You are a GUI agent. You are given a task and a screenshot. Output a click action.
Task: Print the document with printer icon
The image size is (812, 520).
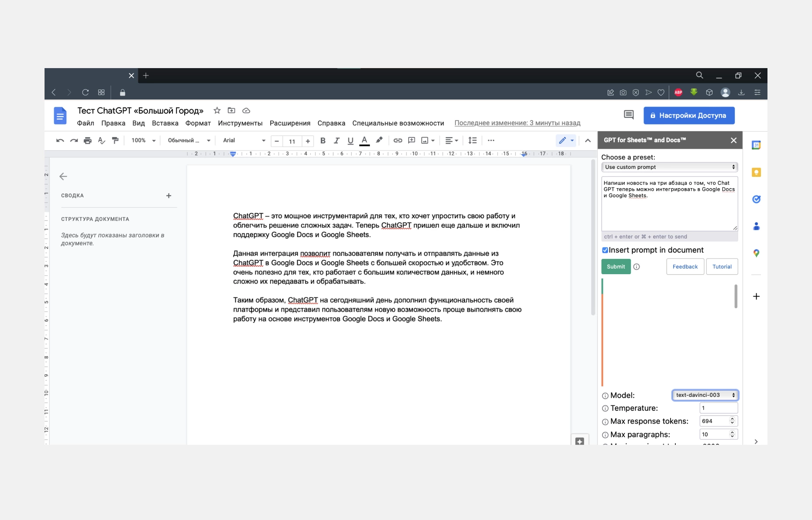click(88, 141)
